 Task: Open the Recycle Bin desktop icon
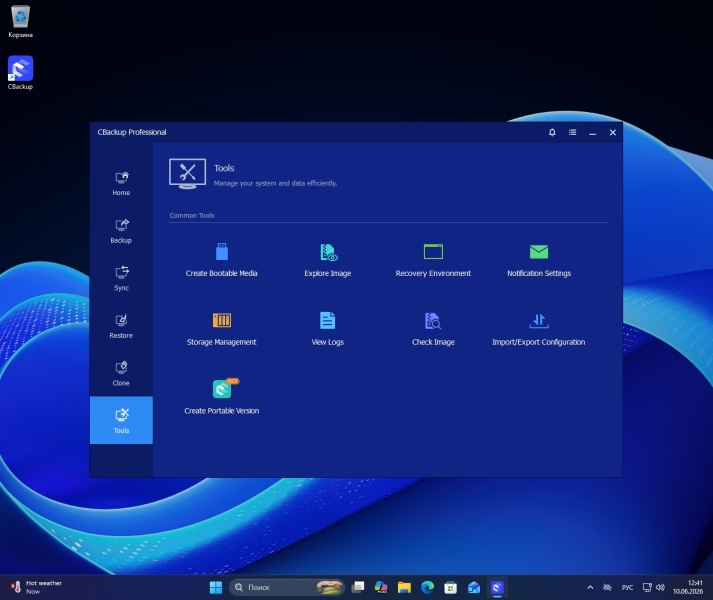(20, 21)
